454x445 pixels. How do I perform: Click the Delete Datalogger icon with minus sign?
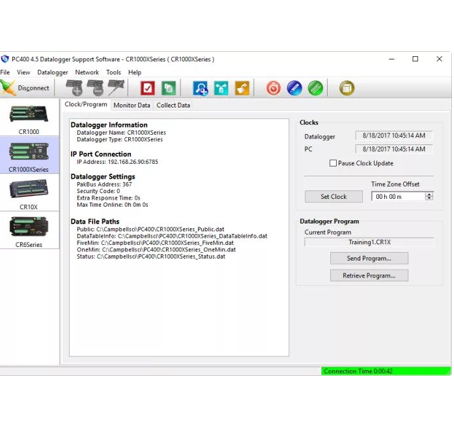(x=95, y=88)
